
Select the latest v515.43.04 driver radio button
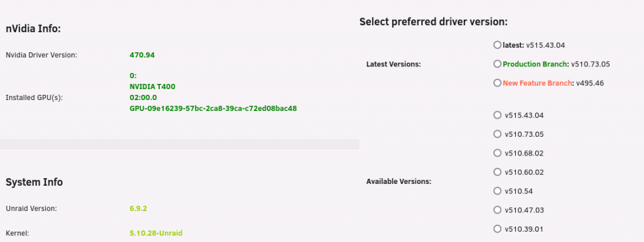(x=497, y=45)
